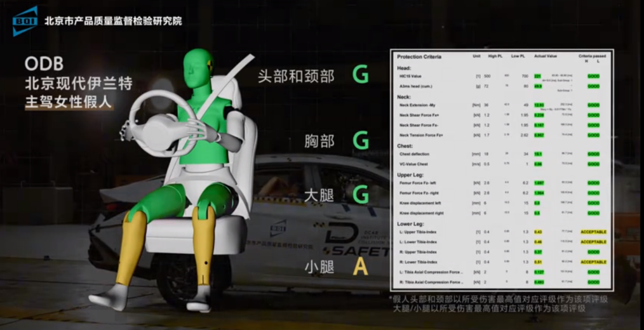Click the Head: section heading
This screenshot has height=330, width=644.
pos(404,68)
